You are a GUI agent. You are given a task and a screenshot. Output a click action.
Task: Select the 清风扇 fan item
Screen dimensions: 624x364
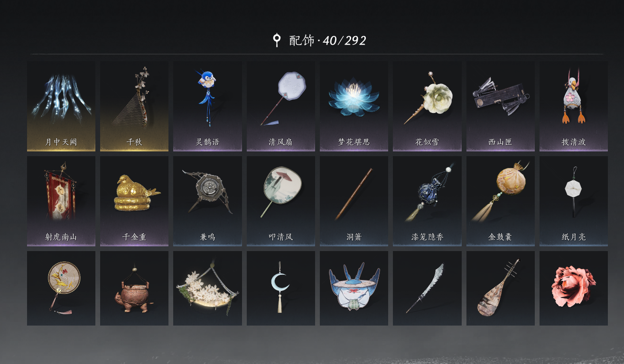point(281,106)
